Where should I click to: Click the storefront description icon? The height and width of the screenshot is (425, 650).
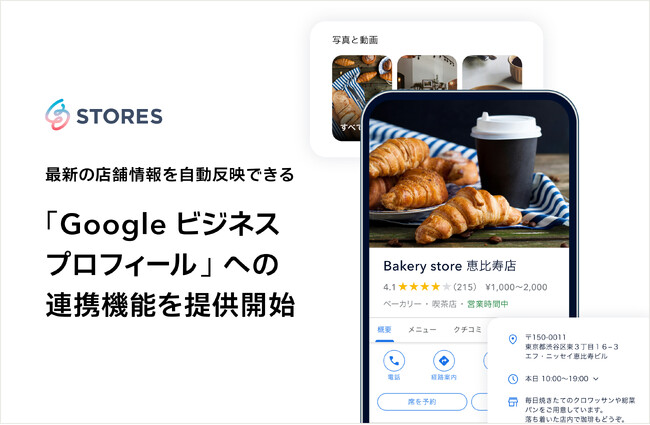point(513,401)
